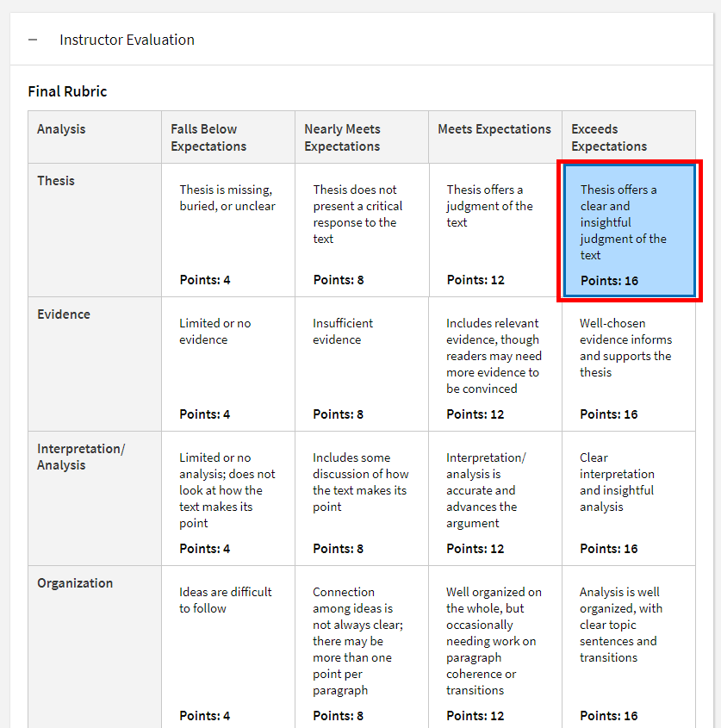Select 'Limited or no evidence' rubric cell

[x=228, y=364]
